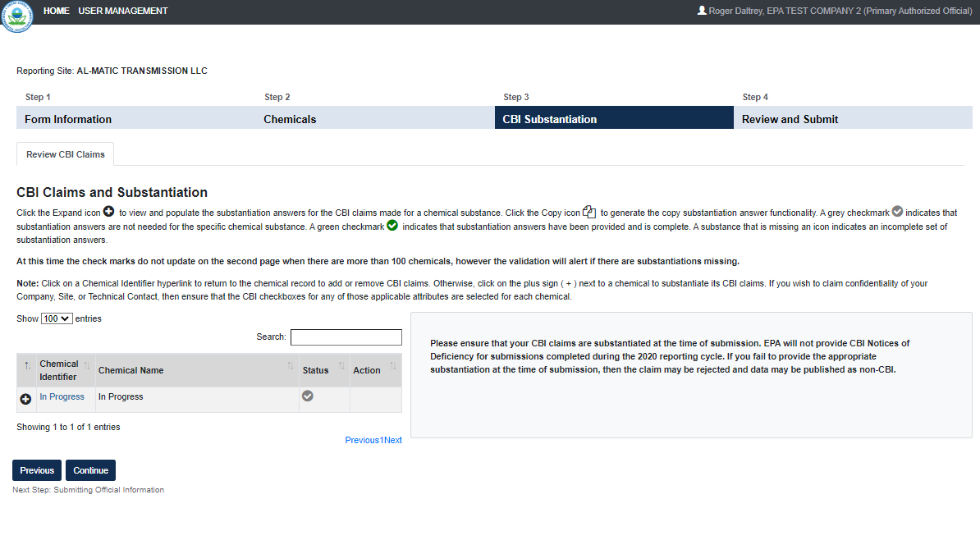This screenshot has width=980, height=545.
Task: Sort table by Chemical Name column
Action: point(131,370)
